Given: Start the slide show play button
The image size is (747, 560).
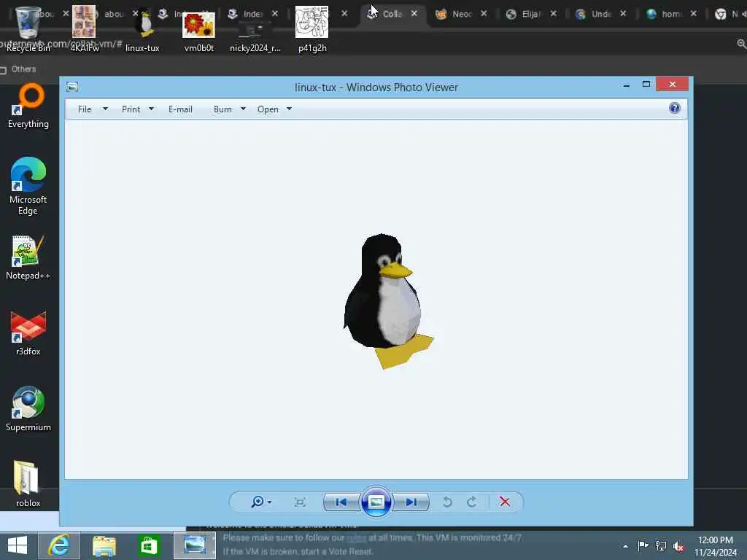Looking at the screenshot, I should point(376,502).
